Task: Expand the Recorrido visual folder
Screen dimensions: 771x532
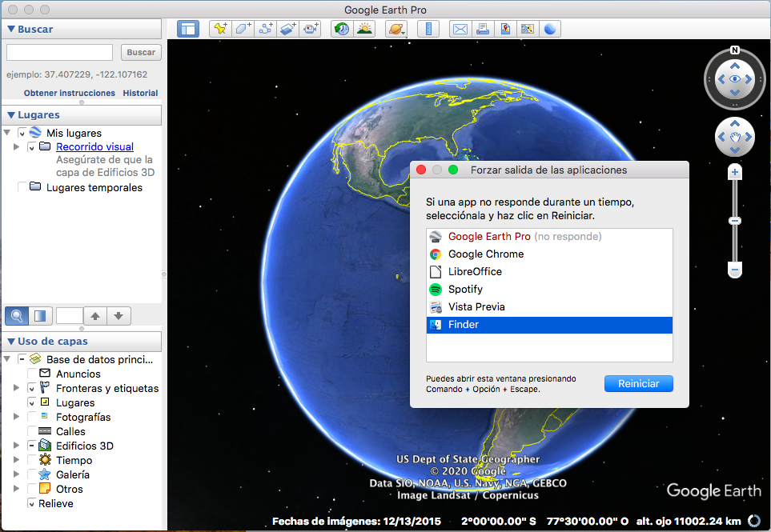Action: pyautogui.click(x=16, y=147)
